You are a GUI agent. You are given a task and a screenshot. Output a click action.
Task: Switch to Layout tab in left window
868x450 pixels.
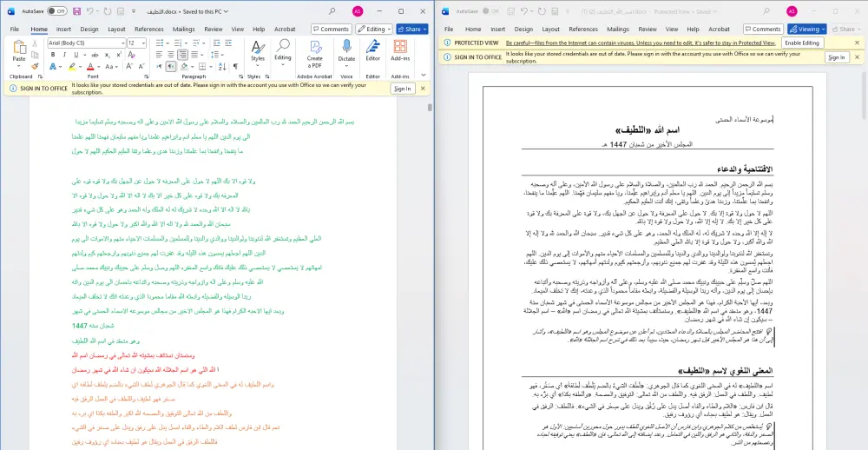[116, 30]
